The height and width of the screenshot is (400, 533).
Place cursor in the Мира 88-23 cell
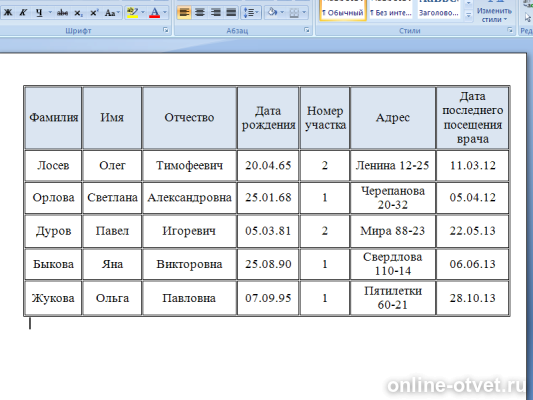click(393, 231)
